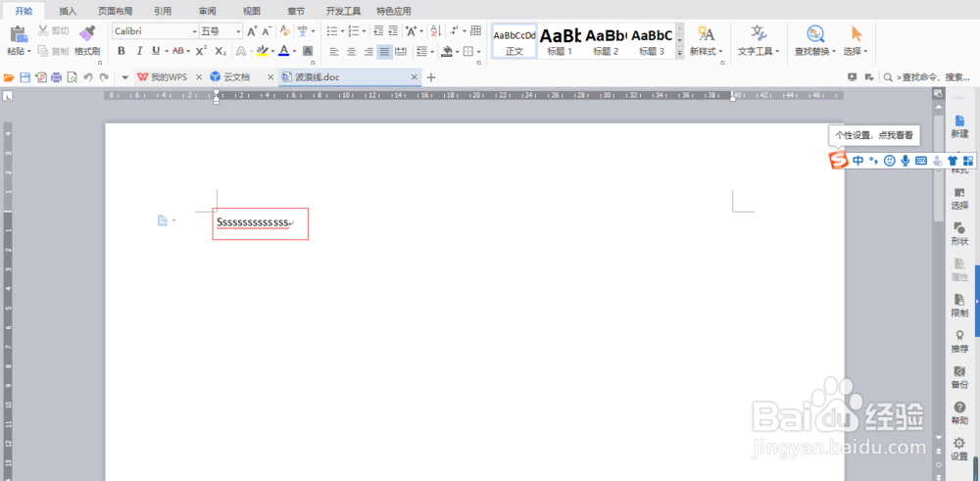The image size is (980, 481).
Task: Apply the 标题 1 heading style
Action: [560, 41]
